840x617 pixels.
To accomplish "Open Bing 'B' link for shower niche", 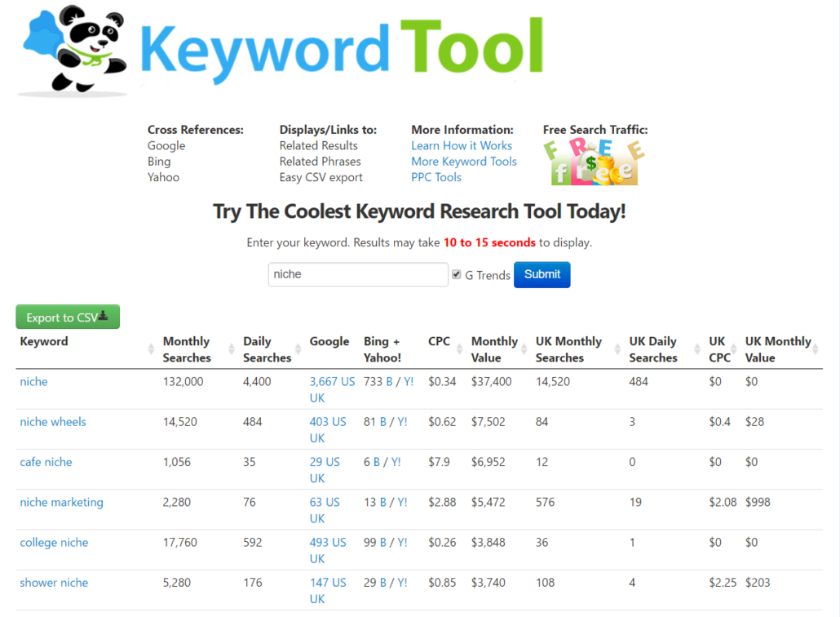I will [383, 583].
